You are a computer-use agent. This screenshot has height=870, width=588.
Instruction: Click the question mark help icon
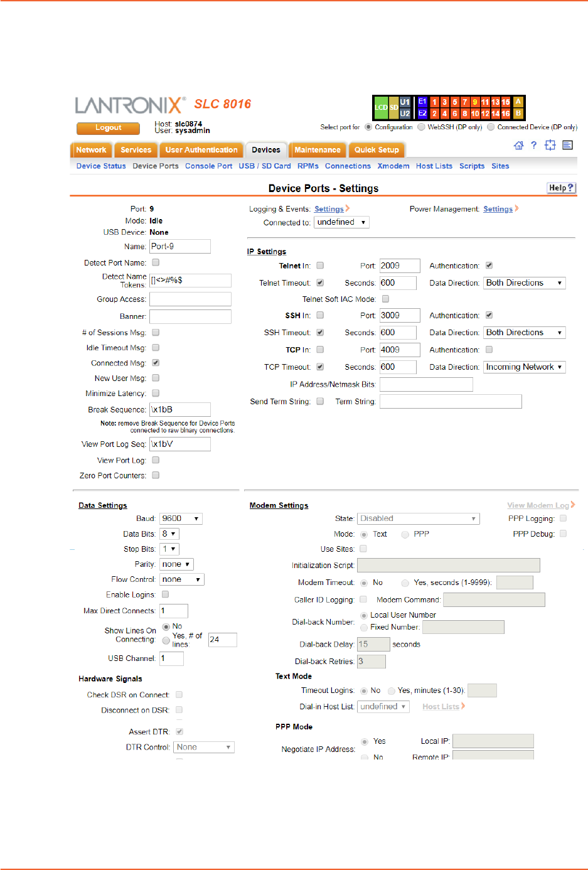533,146
